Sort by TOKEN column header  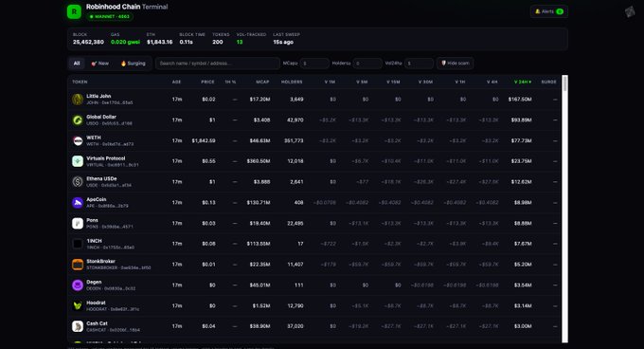[x=80, y=82]
